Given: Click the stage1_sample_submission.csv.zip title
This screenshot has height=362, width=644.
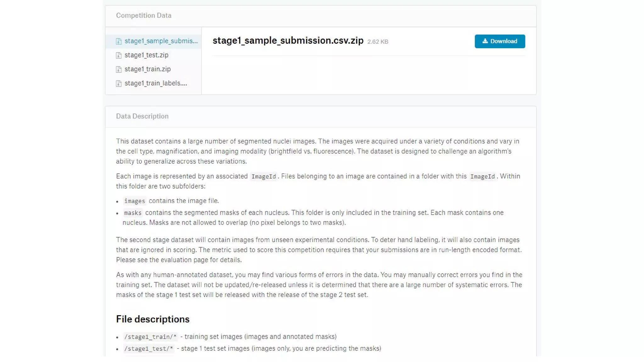Looking at the screenshot, I should click(x=288, y=41).
